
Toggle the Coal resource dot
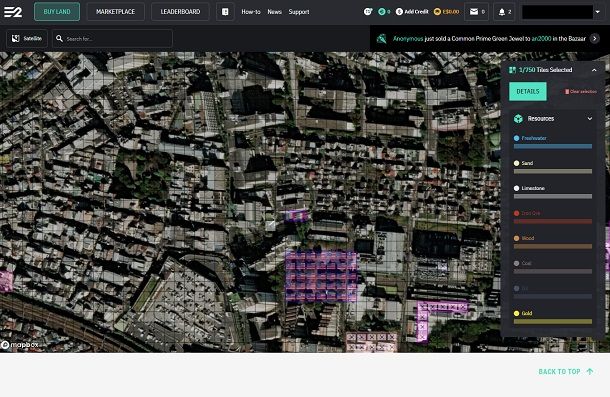[516, 263]
